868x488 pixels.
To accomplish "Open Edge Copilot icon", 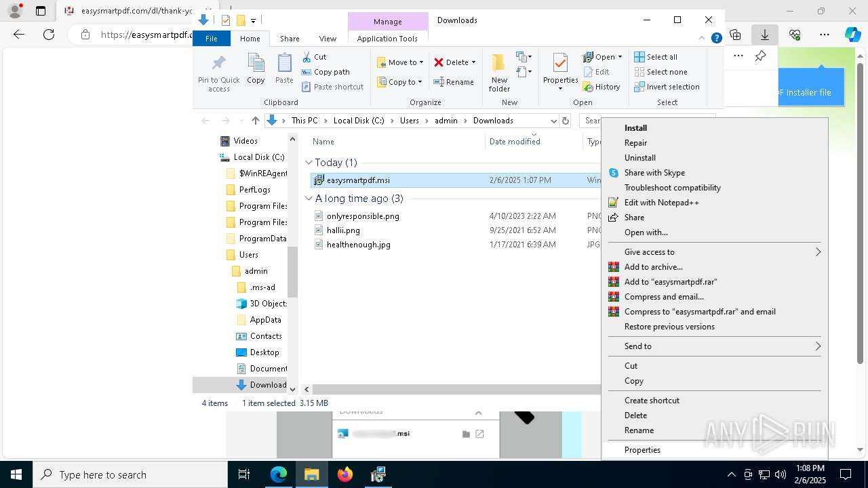I will point(852,35).
